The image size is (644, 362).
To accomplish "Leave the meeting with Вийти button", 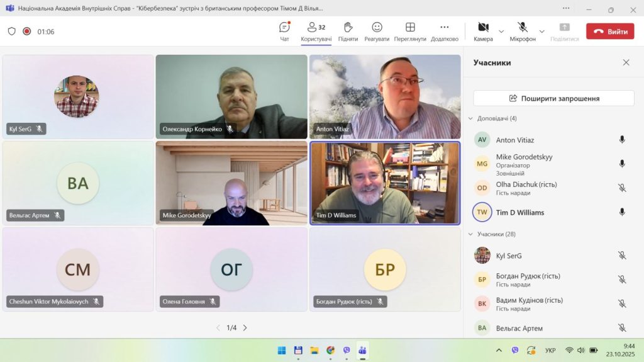I will pos(610,31).
